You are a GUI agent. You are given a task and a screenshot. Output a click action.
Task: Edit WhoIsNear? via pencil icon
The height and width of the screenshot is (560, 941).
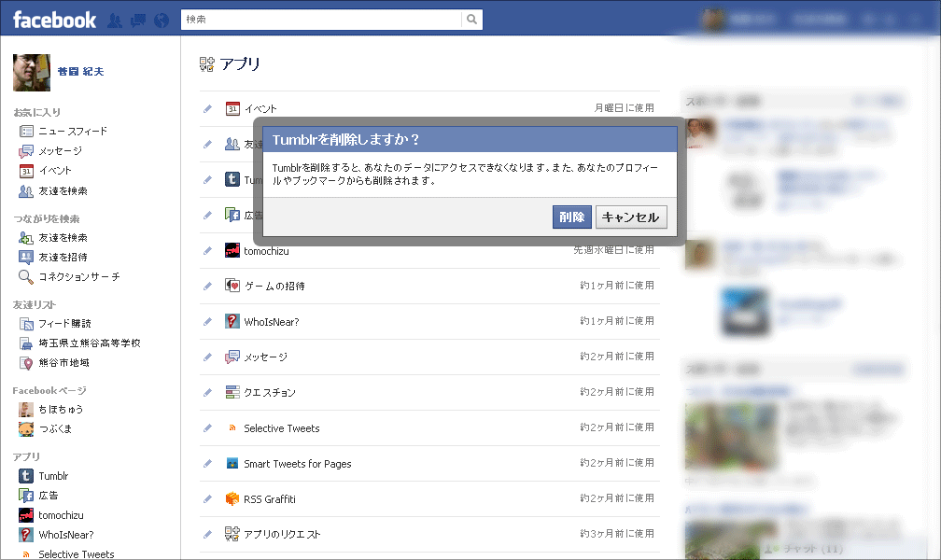(207, 322)
